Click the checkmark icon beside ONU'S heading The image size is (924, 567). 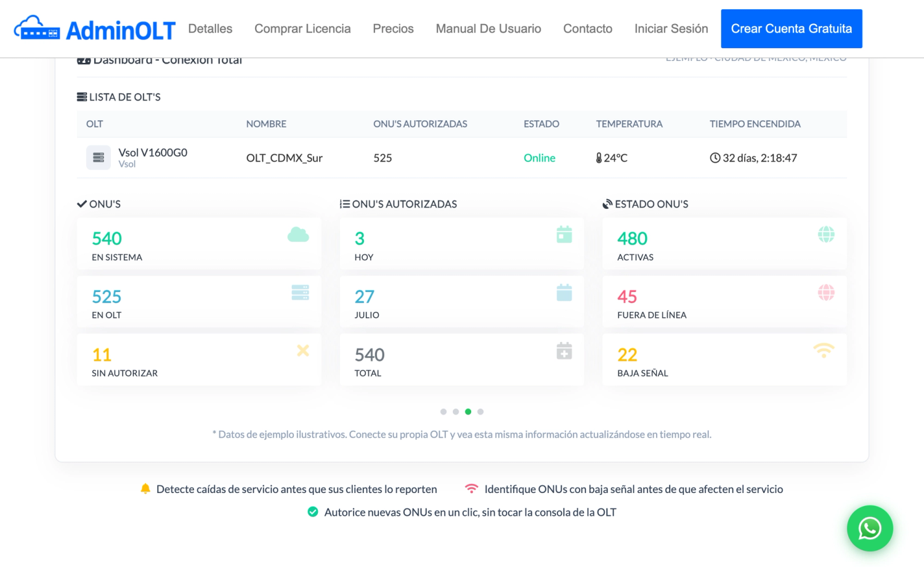click(82, 204)
